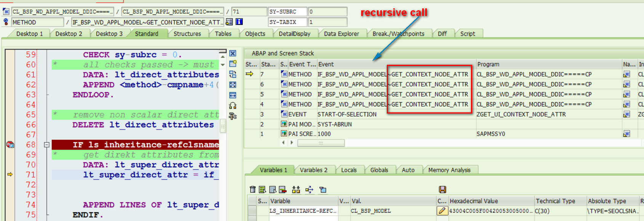Image resolution: width=644 pixels, height=221 pixels.
Task: Click the Swap Tool icon with curved arrows
Action: [233, 106]
